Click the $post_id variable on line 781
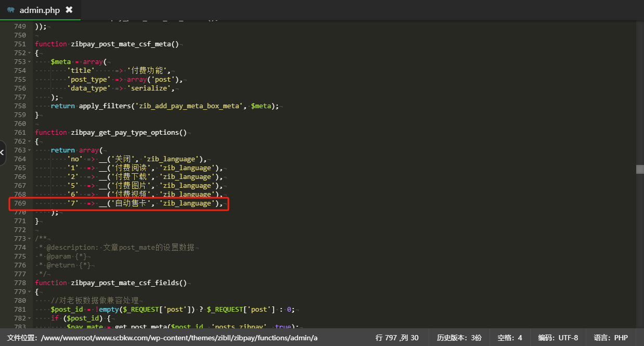Viewport: 644px width, 346px height. pos(67,309)
